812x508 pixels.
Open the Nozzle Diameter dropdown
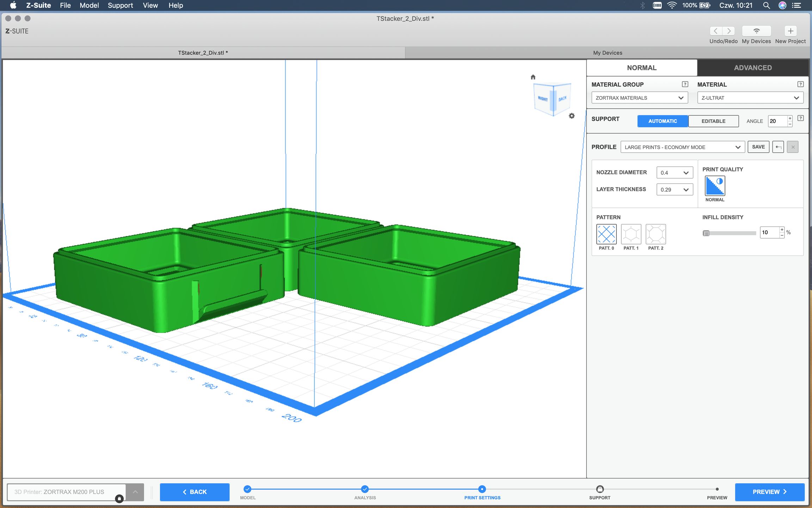(x=675, y=173)
